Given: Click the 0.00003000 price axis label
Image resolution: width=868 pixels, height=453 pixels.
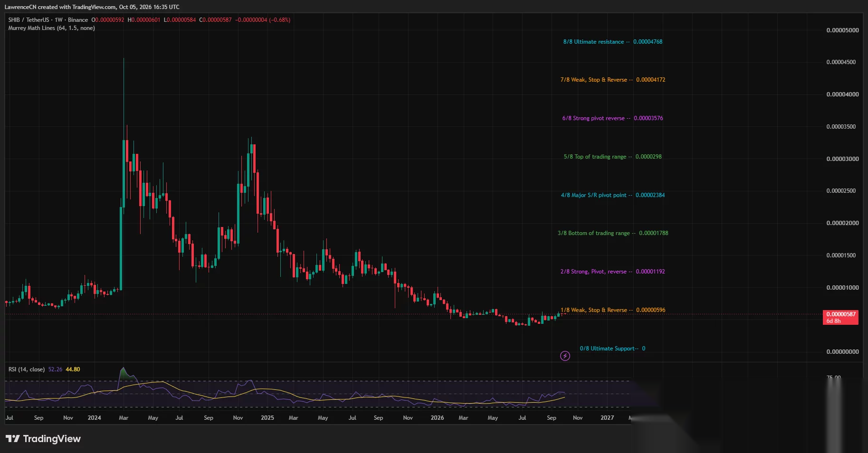Looking at the screenshot, I should 842,159.
